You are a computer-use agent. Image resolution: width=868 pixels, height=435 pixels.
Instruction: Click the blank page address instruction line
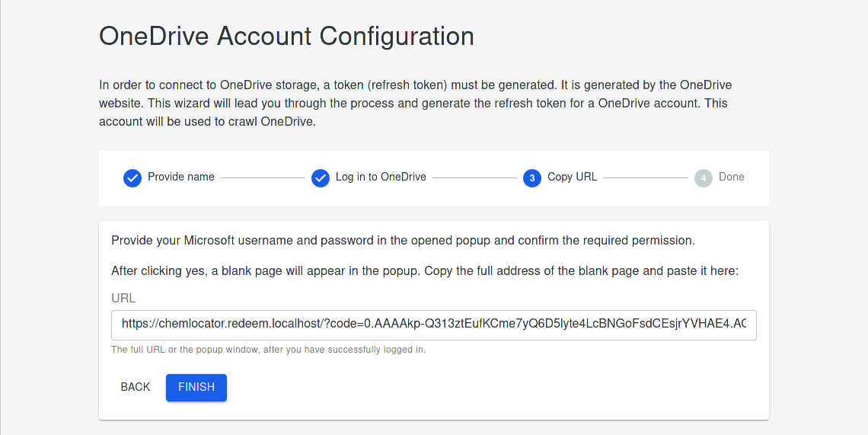coord(424,270)
